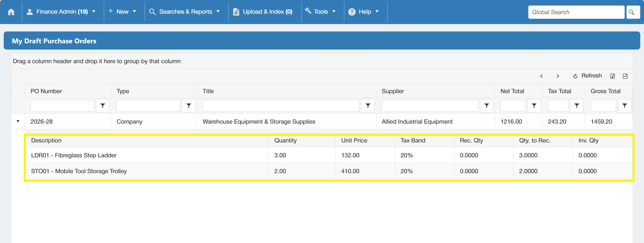Refresh the purchase orders grid

click(x=587, y=76)
